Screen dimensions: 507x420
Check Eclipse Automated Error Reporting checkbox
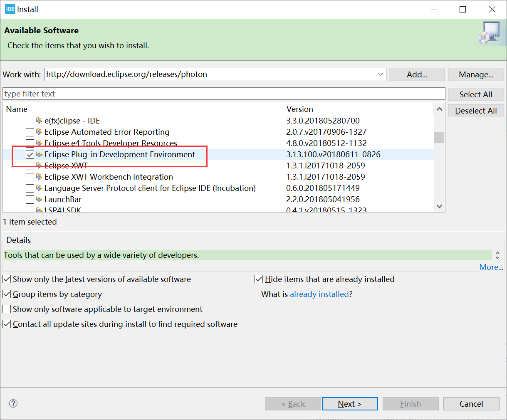point(30,132)
